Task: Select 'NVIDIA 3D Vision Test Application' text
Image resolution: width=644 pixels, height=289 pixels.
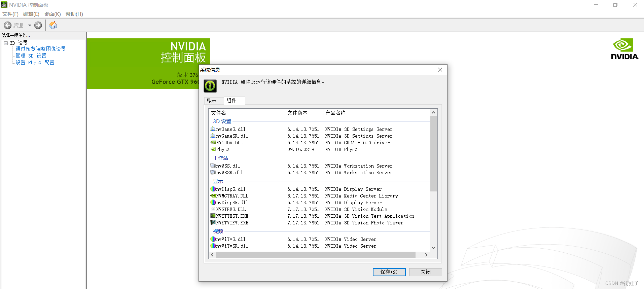Action: [369, 216]
